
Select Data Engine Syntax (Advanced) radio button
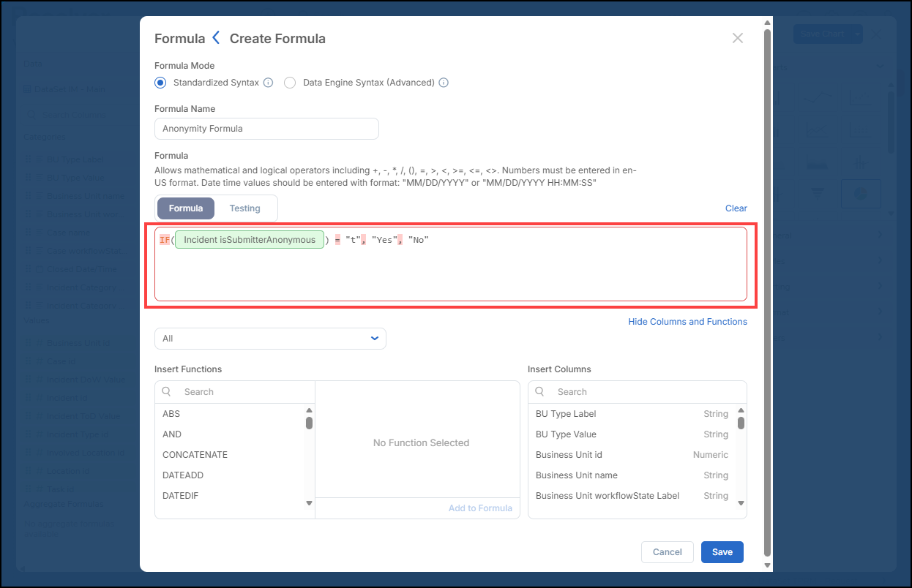tap(290, 83)
